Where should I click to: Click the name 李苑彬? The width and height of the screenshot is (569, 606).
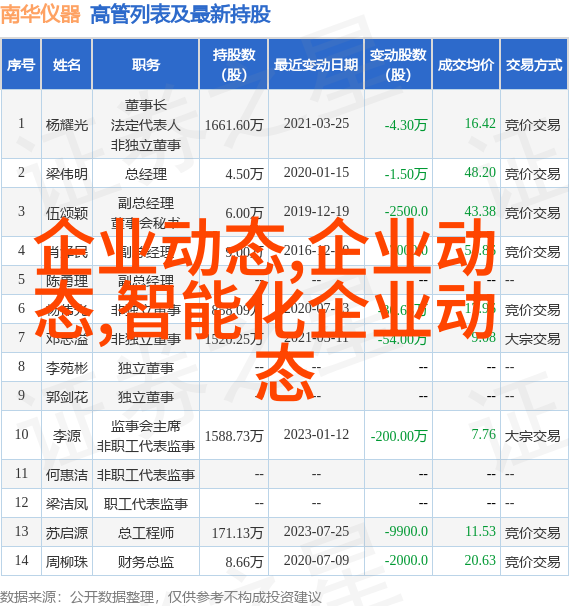[67, 368]
